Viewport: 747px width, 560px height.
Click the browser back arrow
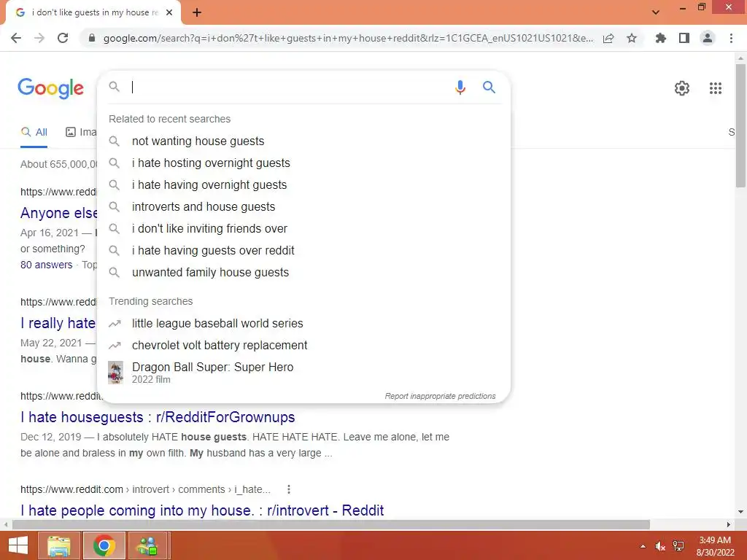click(16, 38)
